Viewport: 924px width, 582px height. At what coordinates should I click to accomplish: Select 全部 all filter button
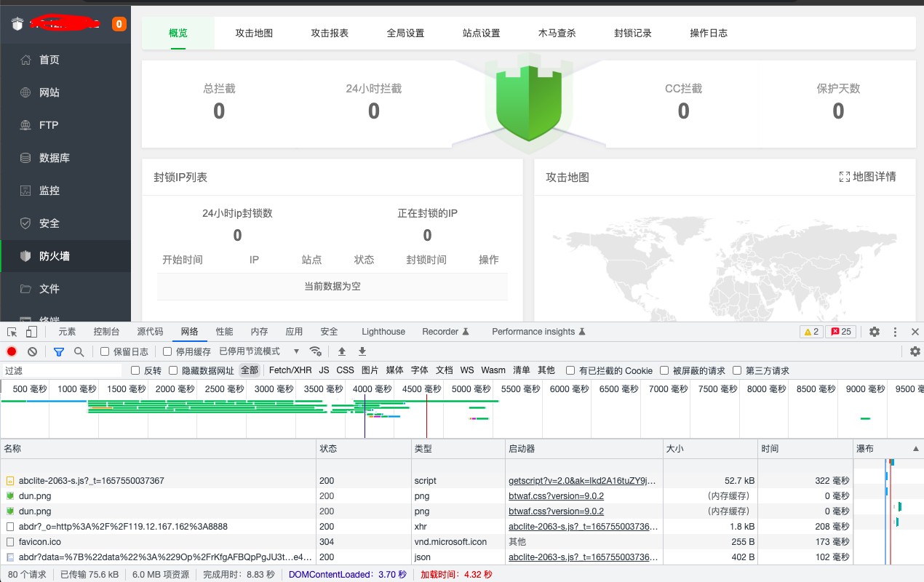pos(250,370)
